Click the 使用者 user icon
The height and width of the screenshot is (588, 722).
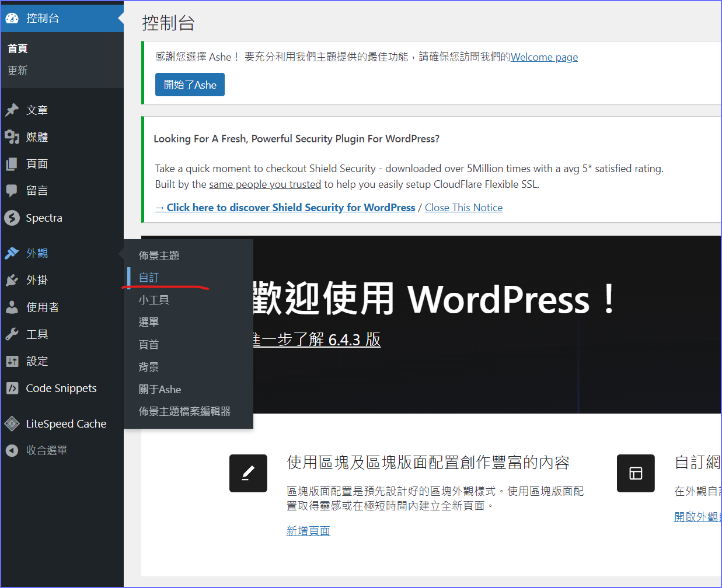12,307
